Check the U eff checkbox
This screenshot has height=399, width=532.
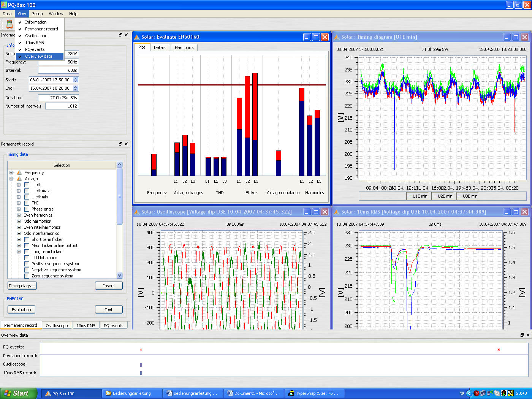[27, 185]
